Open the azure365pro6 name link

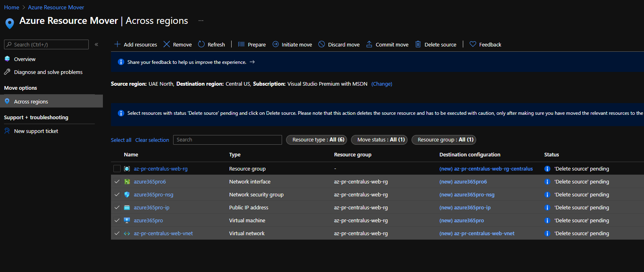150,181
